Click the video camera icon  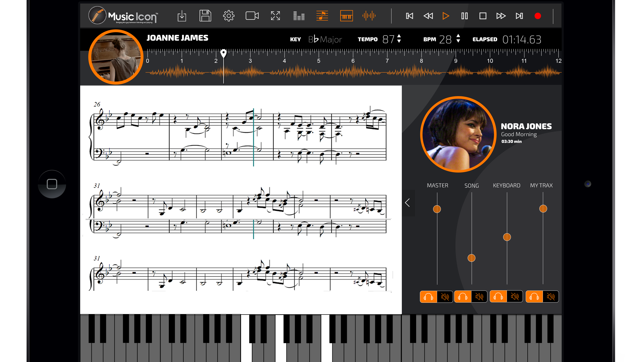252,16
